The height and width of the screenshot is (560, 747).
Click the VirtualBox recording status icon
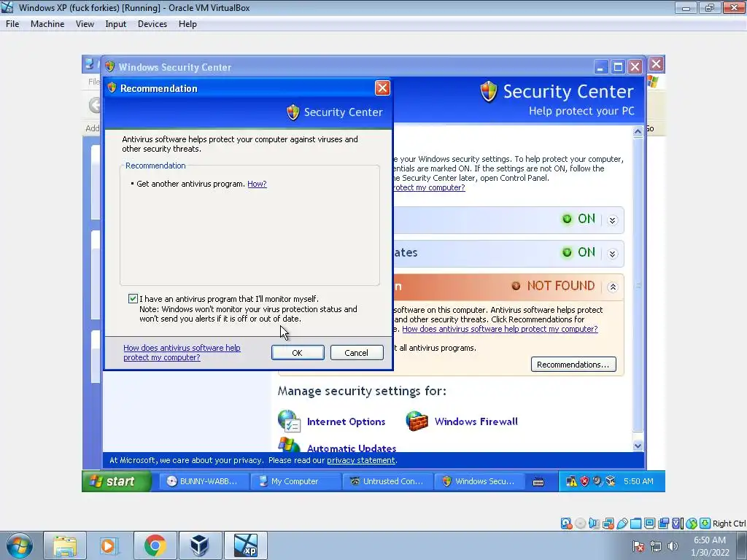pos(663,524)
